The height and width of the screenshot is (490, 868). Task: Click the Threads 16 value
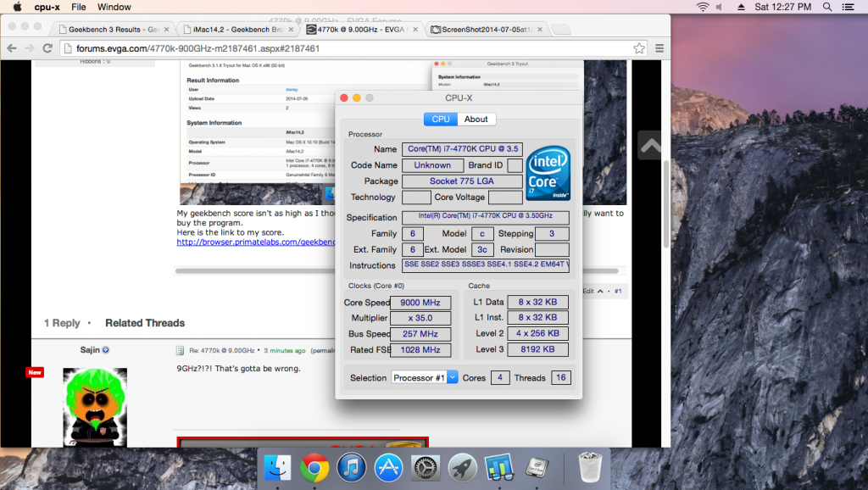pyautogui.click(x=561, y=377)
